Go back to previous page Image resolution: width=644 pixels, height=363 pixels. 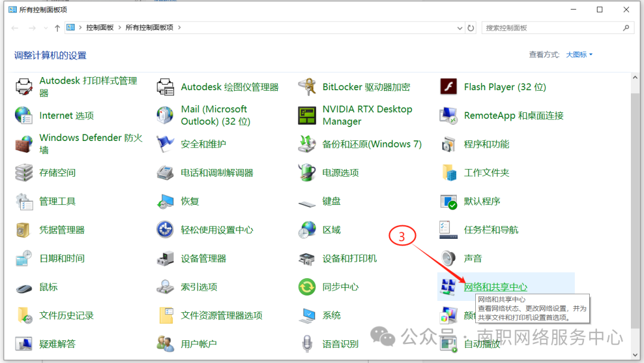[15, 28]
